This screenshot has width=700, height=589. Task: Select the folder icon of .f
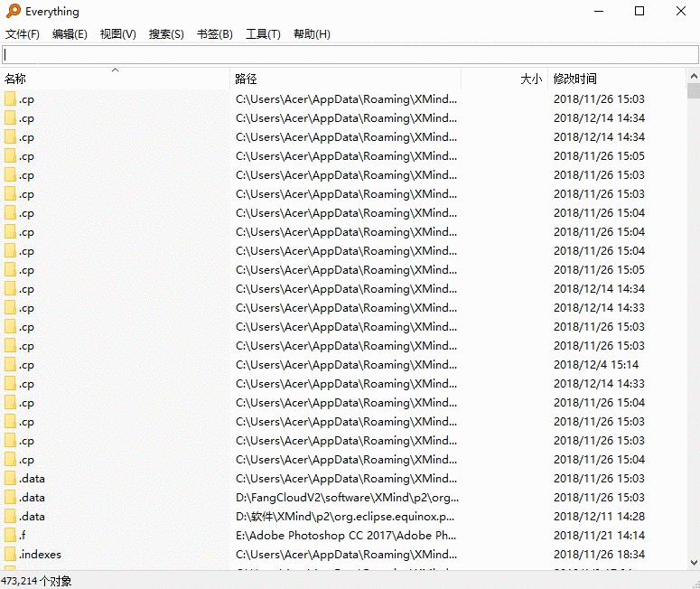11,536
